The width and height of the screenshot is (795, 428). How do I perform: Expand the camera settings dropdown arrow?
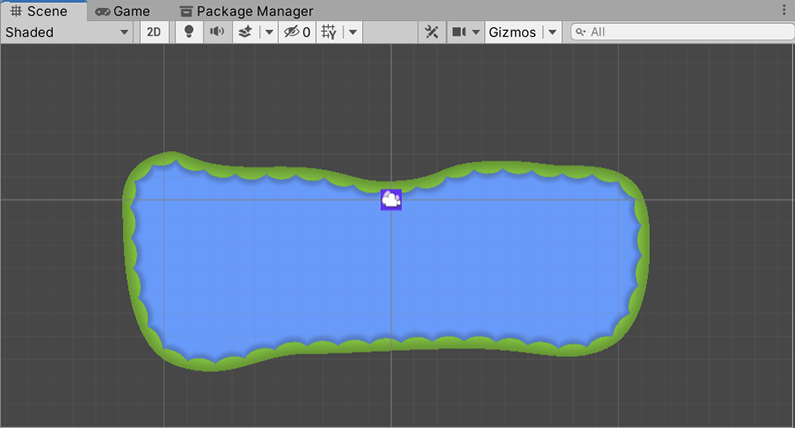[x=476, y=32]
